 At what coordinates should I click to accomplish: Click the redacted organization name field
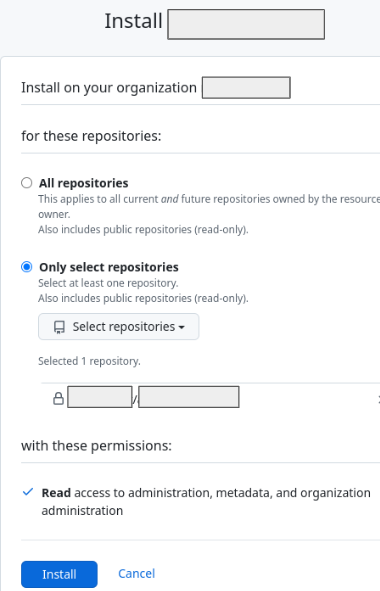(x=246, y=87)
